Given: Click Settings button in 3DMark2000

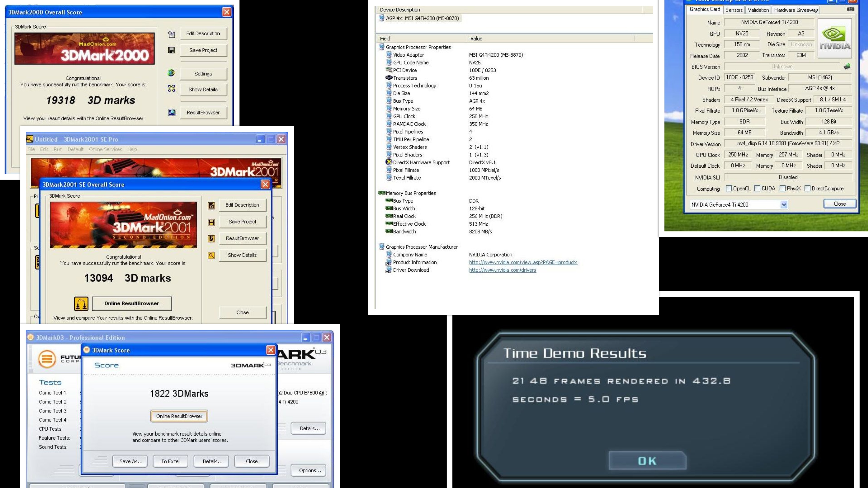Looking at the screenshot, I should point(203,74).
